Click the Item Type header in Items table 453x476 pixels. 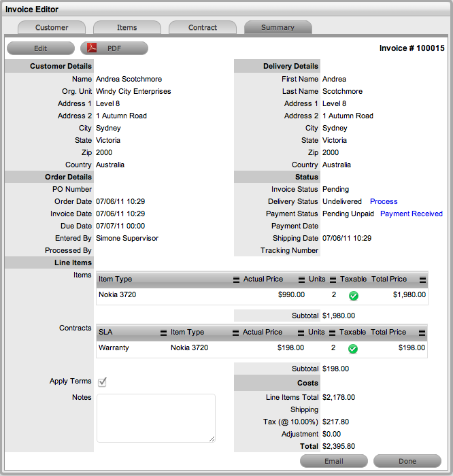(115, 279)
